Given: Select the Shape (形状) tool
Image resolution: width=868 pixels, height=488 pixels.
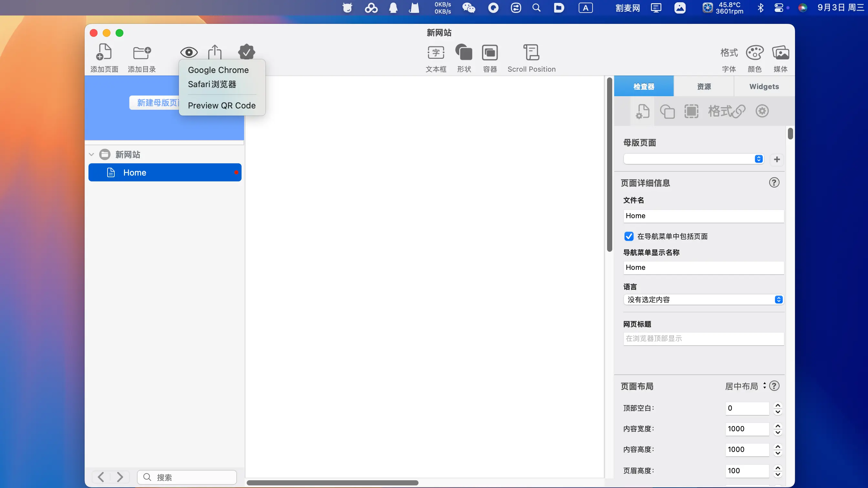Looking at the screenshot, I should 464,53.
